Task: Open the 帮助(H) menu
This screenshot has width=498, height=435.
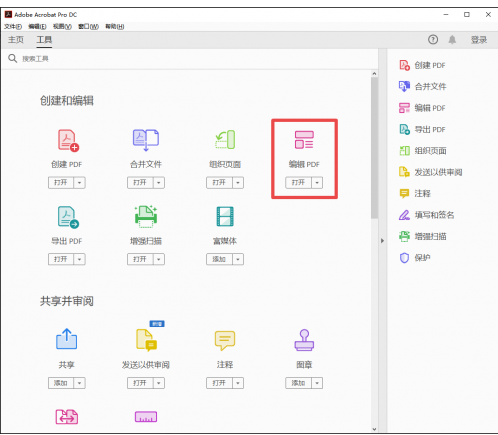Action: tap(115, 26)
